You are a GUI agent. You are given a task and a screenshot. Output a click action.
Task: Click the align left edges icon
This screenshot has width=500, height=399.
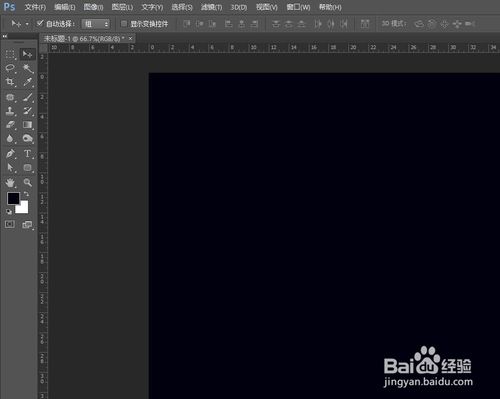pos(229,24)
